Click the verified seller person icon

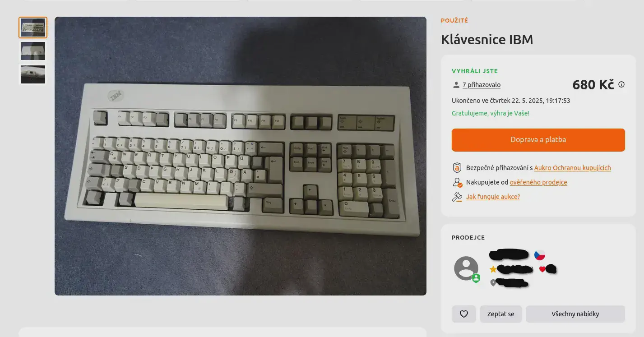tap(457, 182)
